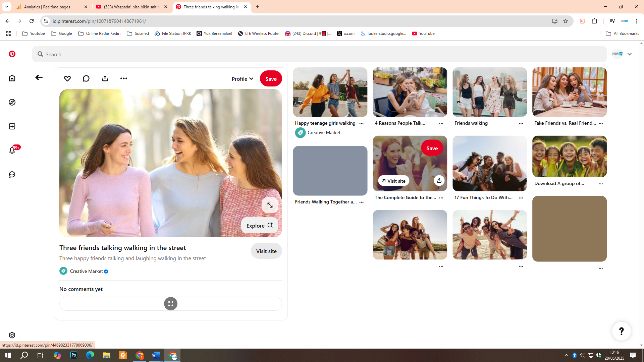This screenshot has height=362, width=644.
Task: Open the Explore compass icon
Action: pyautogui.click(x=12, y=102)
